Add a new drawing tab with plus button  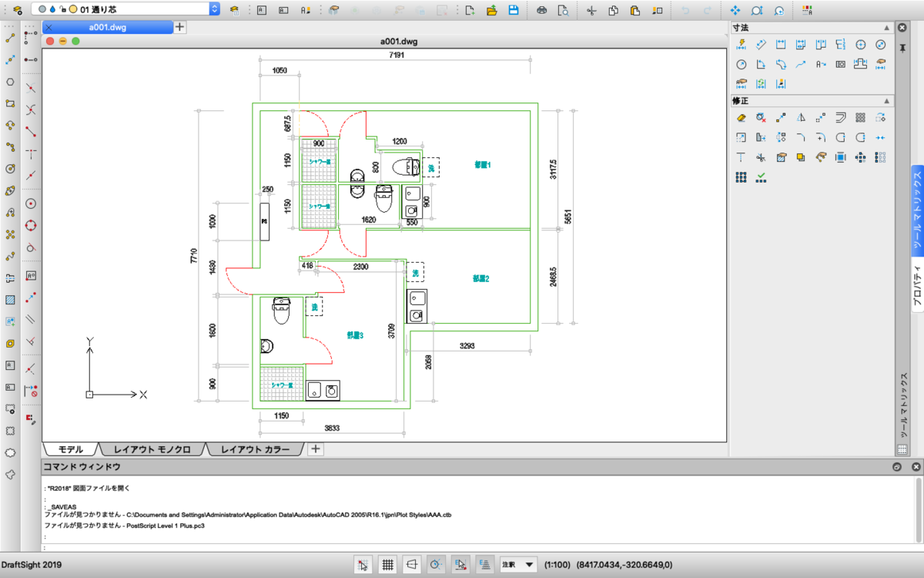coord(179,28)
